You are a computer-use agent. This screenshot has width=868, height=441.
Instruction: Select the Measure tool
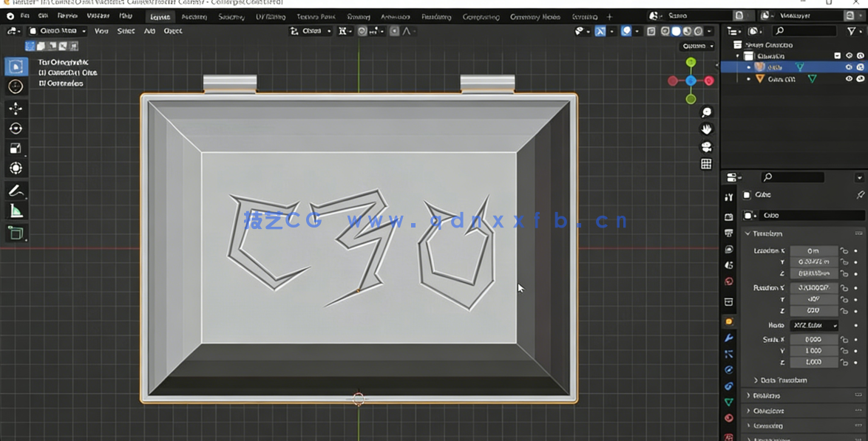coord(16,211)
